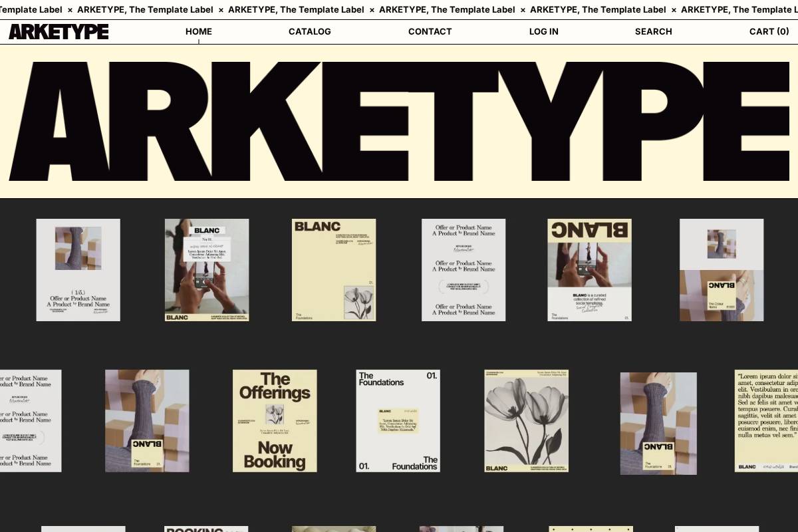Select 'The Foundations 01.' square card
This screenshot has height=532, width=798.
[398, 420]
